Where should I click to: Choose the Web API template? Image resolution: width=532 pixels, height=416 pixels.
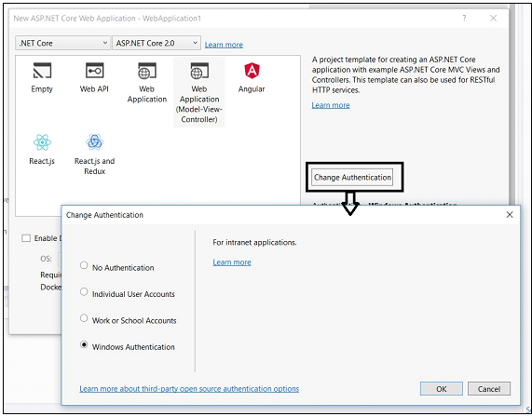click(x=94, y=77)
